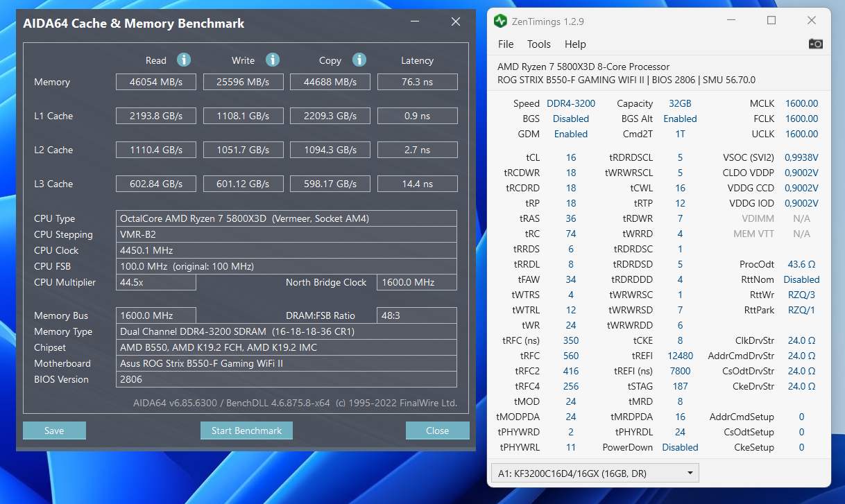Screen dimensions: 845x504
Task: Open the Tools menu in ZenTimings
Action: [x=539, y=44]
